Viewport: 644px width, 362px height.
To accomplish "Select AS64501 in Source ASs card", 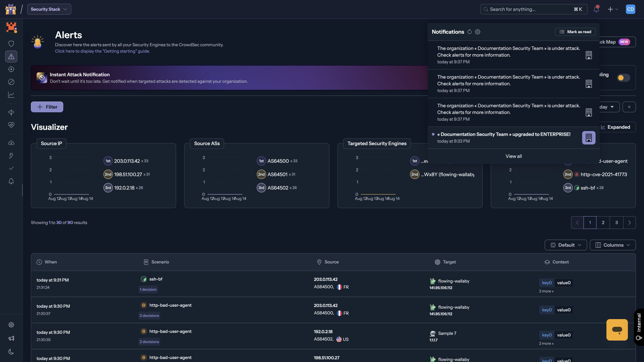I will click(277, 174).
